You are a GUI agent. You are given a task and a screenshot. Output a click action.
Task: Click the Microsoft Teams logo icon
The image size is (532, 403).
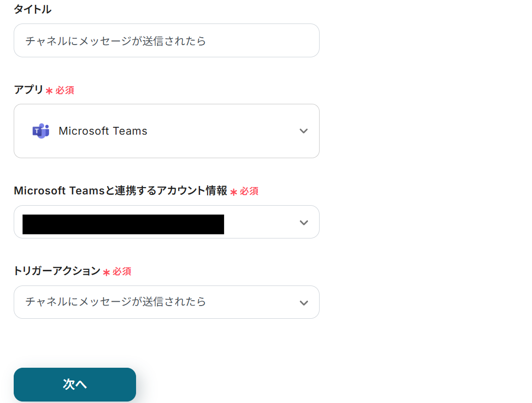click(41, 131)
